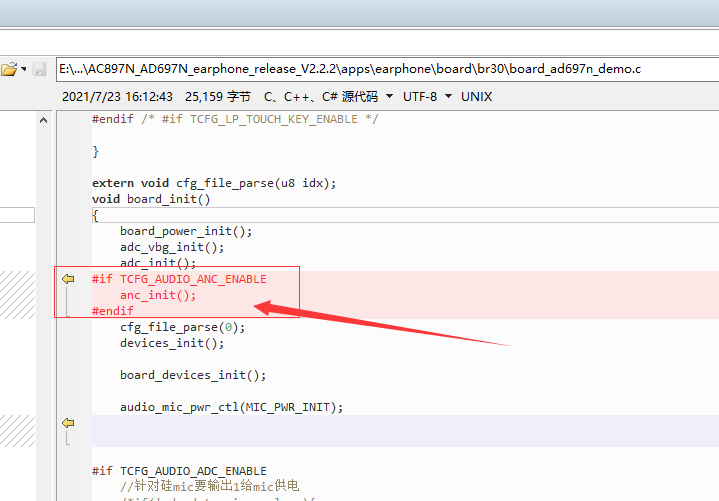
Task: Click the board_devices_init(); line
Action: (193, 375)
